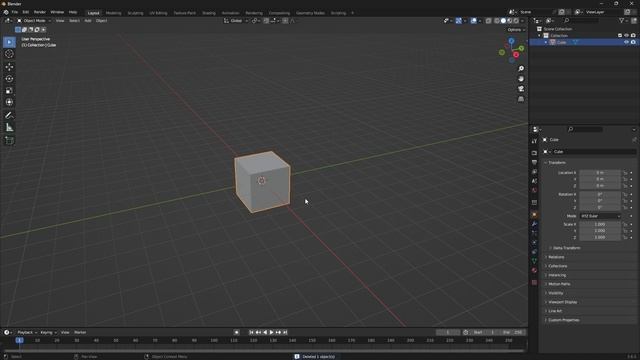Open the Scene properties tab
Image resolution: width=640 pixels, height=360 pixels.
[x=534, y=181]
